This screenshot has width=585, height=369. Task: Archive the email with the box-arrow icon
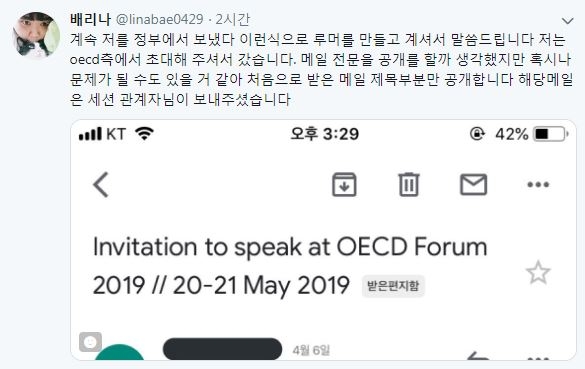tap(344, 184)
